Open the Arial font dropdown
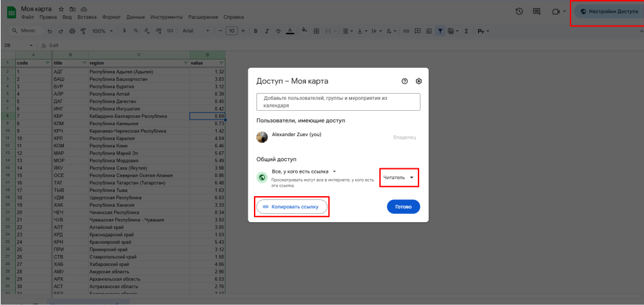The width and height of the screenshot is (644, 305). click(x=196, y=31)
